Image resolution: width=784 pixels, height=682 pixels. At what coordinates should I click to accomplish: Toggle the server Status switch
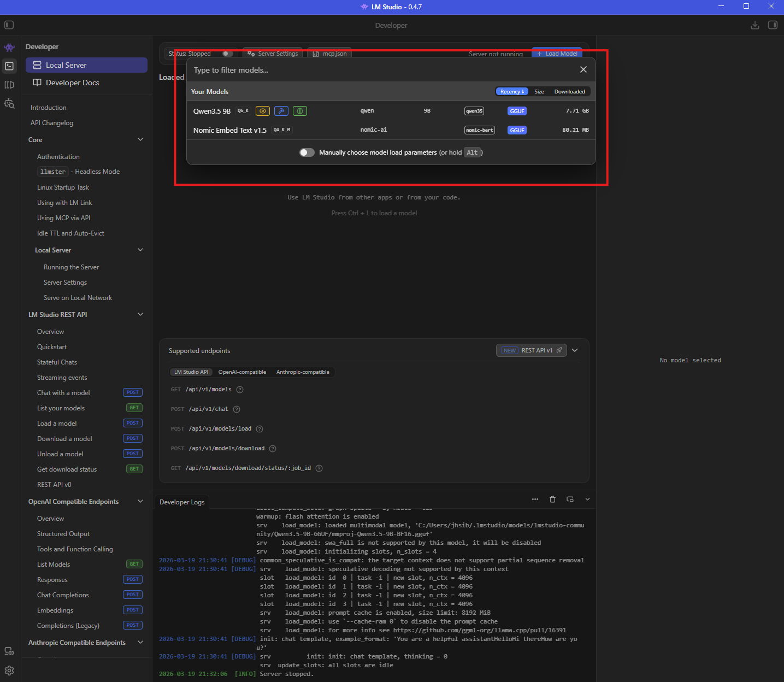point(227,54)
